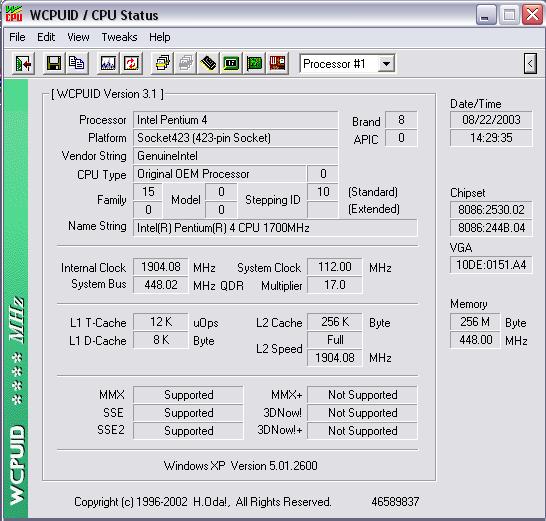Open the clock graph icon
The height and width of the screenshot is (521, 546).
[x=108, y=64]
